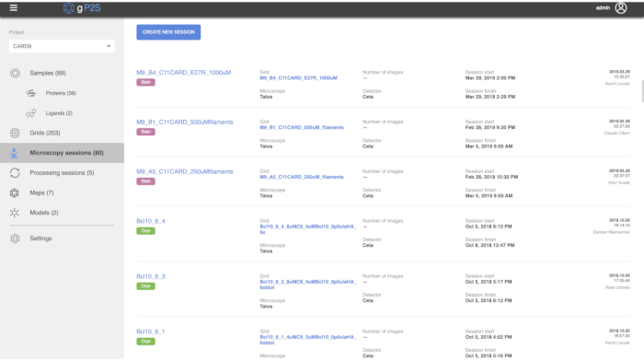
Task: Click Stain tag under M9_A5 session
Action: point(145,181)
